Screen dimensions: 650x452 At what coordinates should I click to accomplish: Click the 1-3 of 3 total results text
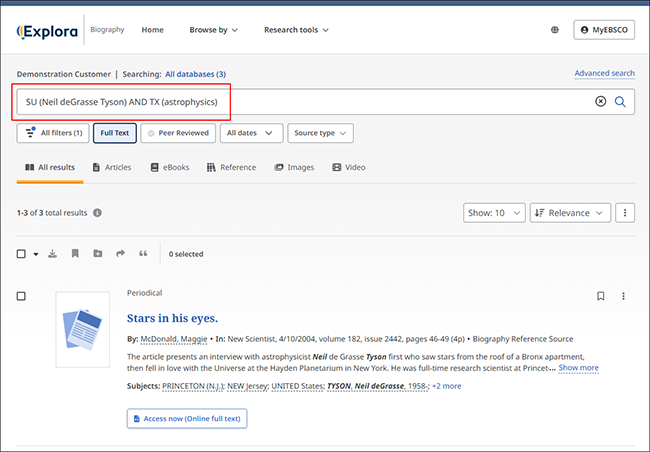pos(52,213)
